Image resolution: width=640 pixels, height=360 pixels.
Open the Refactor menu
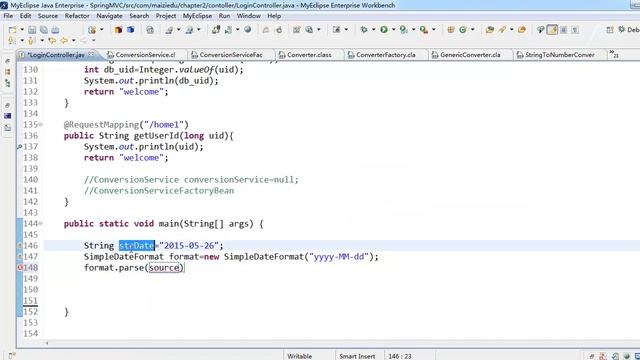pyautogui.click(x=77, y=16)
